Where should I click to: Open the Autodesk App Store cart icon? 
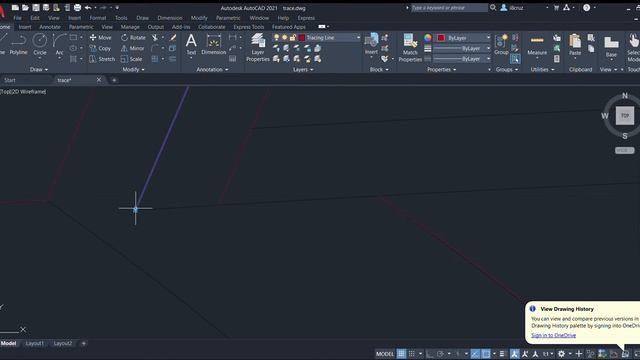(556, 7)
